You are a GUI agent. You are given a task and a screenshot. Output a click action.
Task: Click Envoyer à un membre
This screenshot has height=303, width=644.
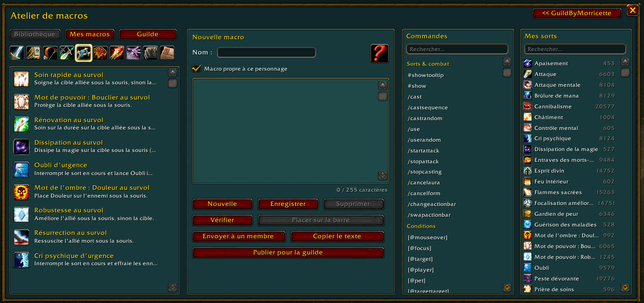[239, 236]
